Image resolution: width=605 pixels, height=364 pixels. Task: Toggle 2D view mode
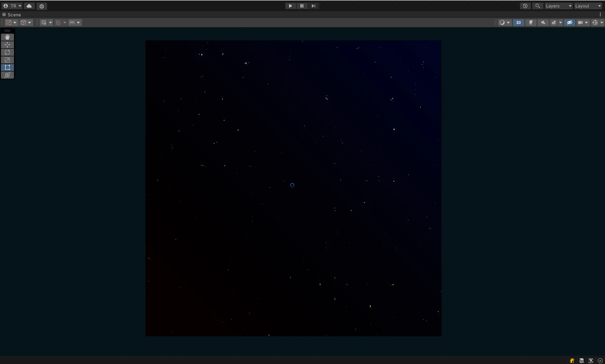point(518,22)
